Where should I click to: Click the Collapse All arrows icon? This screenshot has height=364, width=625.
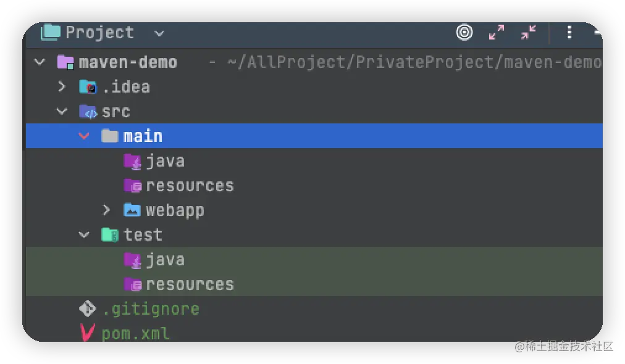[529, 32]
